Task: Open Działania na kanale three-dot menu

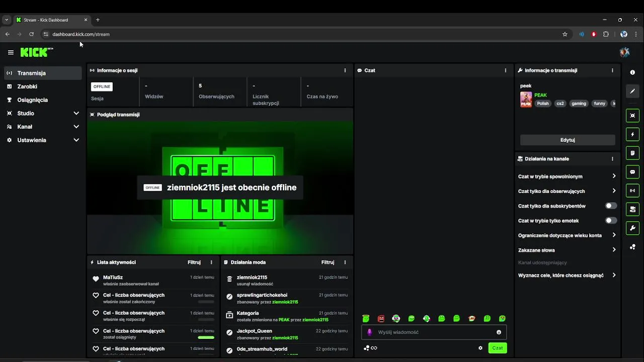Action: coord(612,159)
